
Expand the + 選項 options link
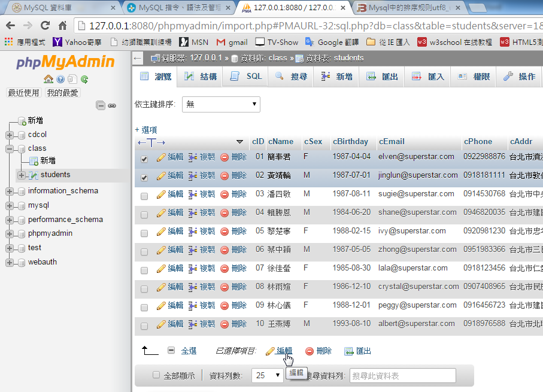pyautogui.click(x=146, y=130)
